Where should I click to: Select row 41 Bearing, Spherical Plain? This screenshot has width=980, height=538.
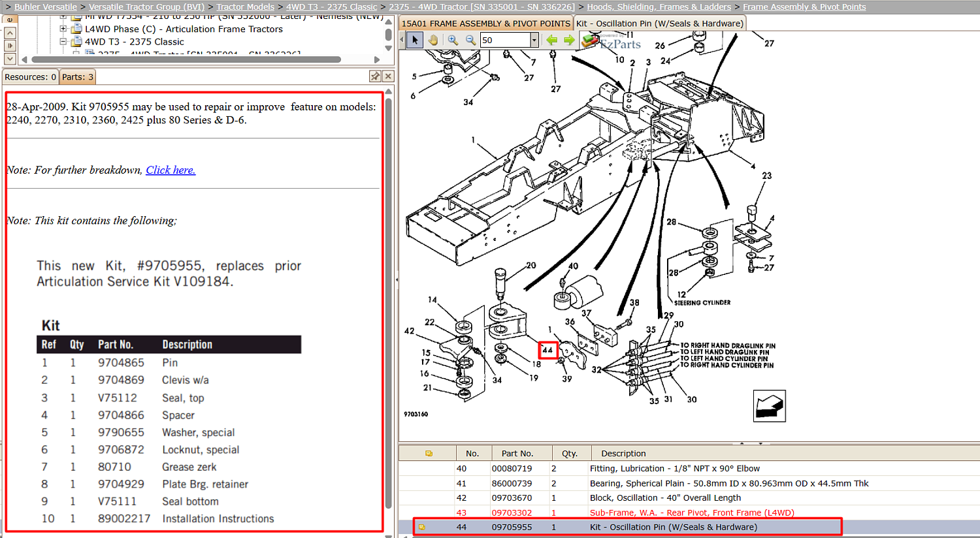click(689, 483)
